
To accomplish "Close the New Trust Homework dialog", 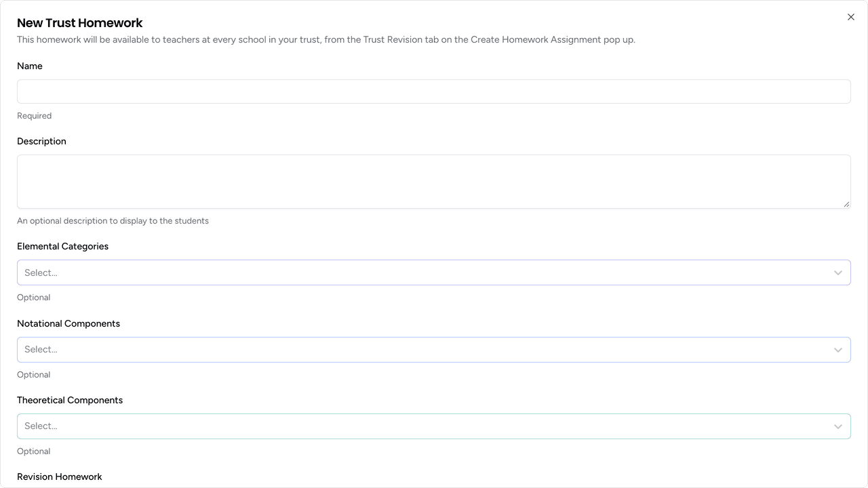I will tap(851, 17).
